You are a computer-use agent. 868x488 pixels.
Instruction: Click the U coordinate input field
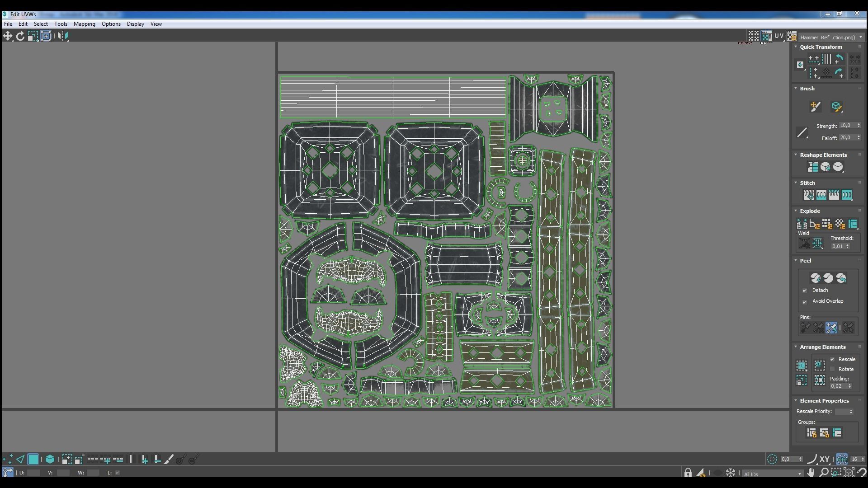pyautogui.click(x=33, y=473)
